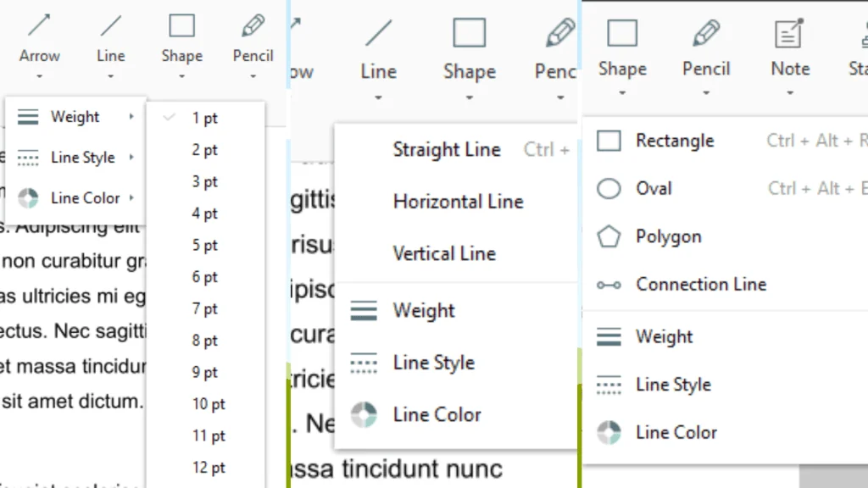
Task: Open the Line Color picker swatch
Action: 28,197
